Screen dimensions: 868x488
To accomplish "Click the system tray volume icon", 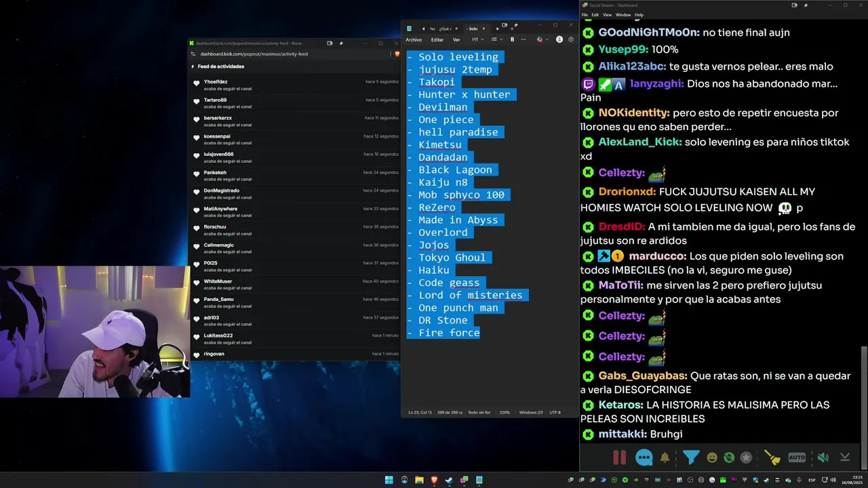I will tap(835, 480).
